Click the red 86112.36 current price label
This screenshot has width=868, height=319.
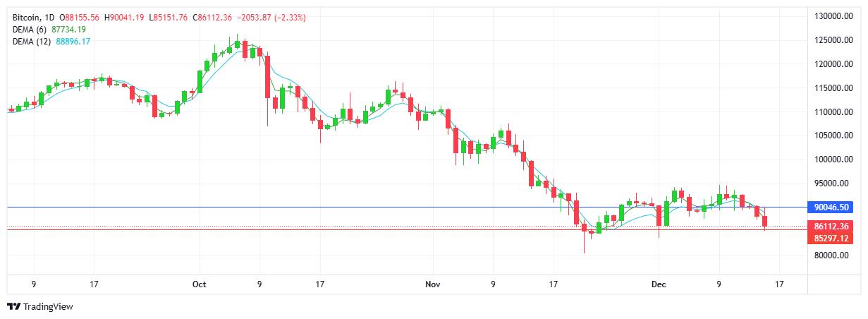[833, 227]
